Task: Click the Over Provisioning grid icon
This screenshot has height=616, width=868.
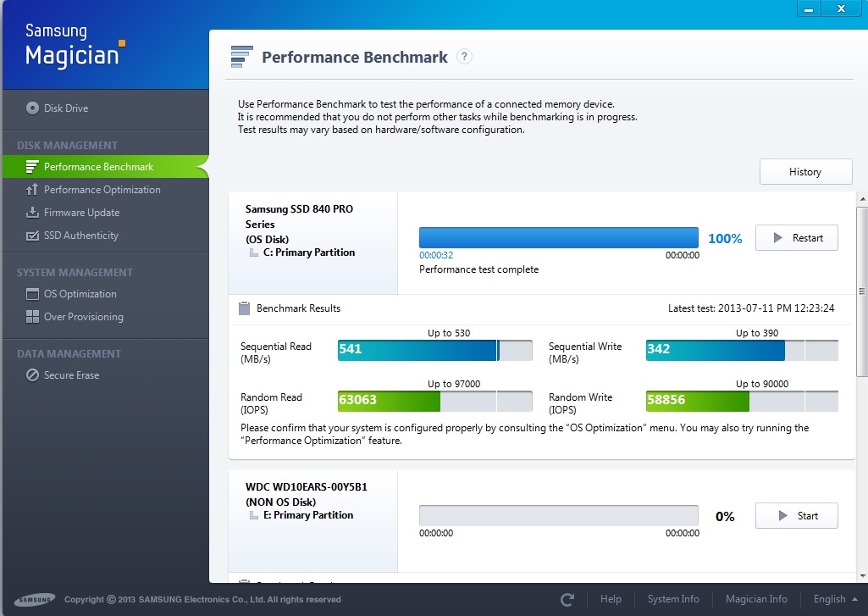Action: click(32, 316)
